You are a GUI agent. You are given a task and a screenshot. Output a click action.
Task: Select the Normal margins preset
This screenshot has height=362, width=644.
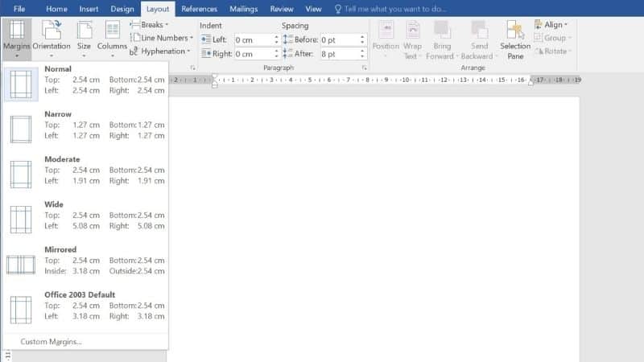[85, 84]
